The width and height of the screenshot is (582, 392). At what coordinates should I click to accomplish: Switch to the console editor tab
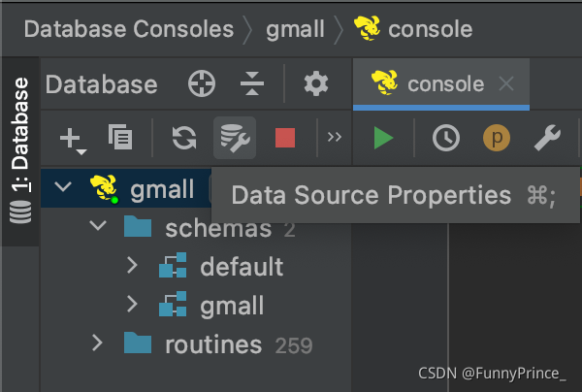click(x=441, y=83)
